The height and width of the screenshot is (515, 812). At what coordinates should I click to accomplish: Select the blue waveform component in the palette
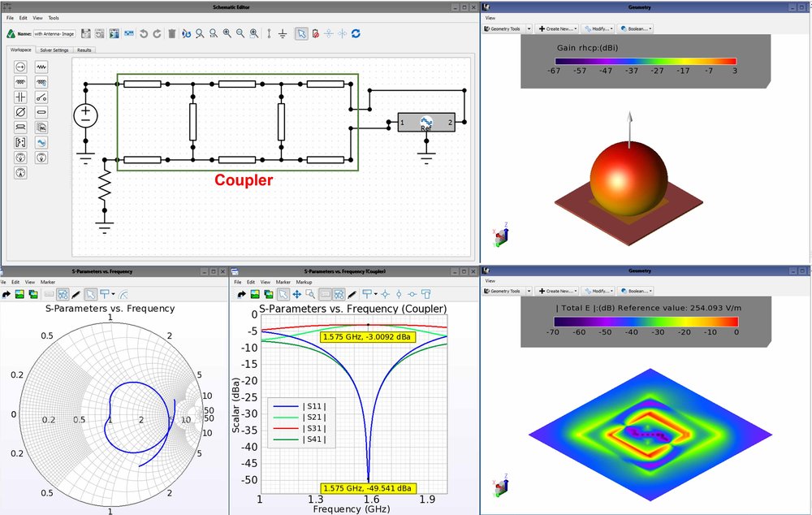pyautogui.click(x=41, y=142)
